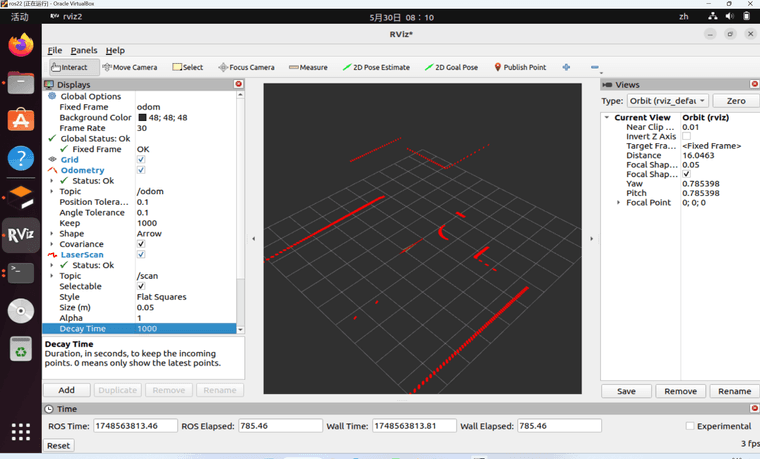Open the Files app in dock
The height and width of the screenshot is (459, 760).
[x=21, y=83]
